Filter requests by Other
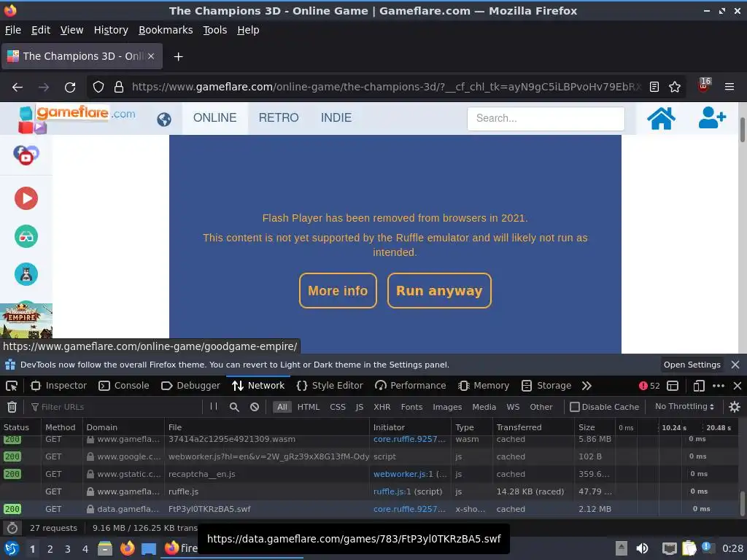The image size is (747, 560). point(541,407)
